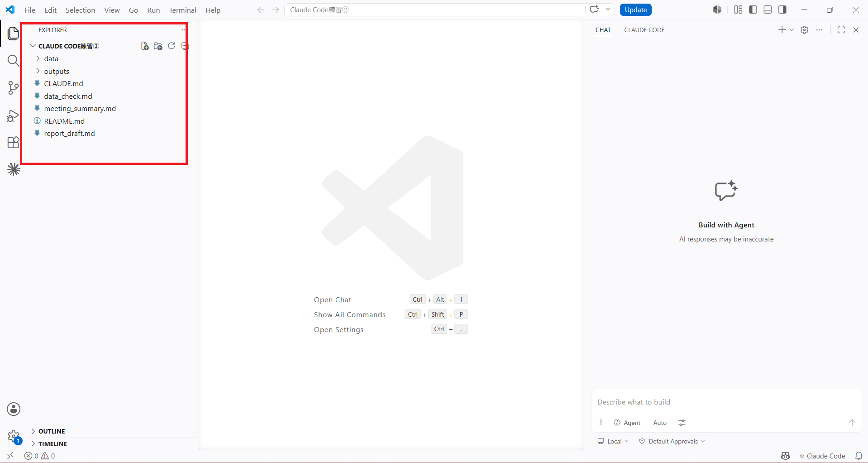The width and height of the screenshot is (868, 463).
Task: Refresh the Explorer file tree
Action: 172,46
